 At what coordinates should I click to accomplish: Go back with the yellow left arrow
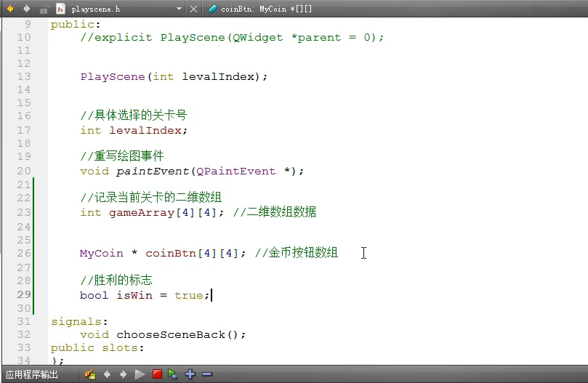[10, 8]
